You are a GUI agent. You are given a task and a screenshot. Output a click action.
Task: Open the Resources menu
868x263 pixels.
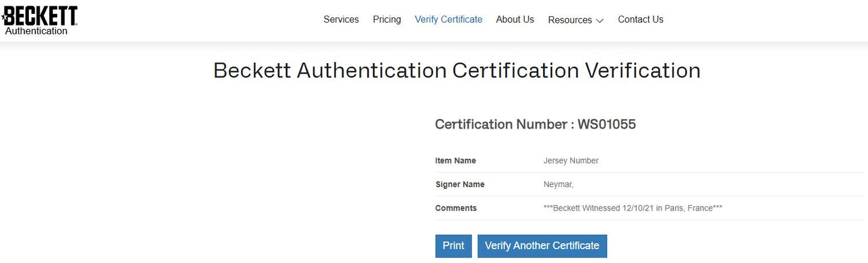(569, 20)
